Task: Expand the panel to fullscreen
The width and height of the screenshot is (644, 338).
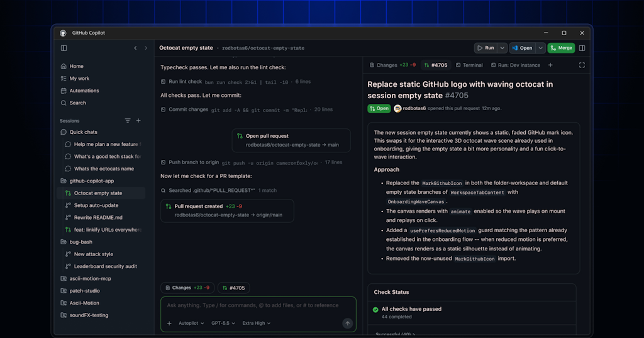Action: tap(582, 65)
